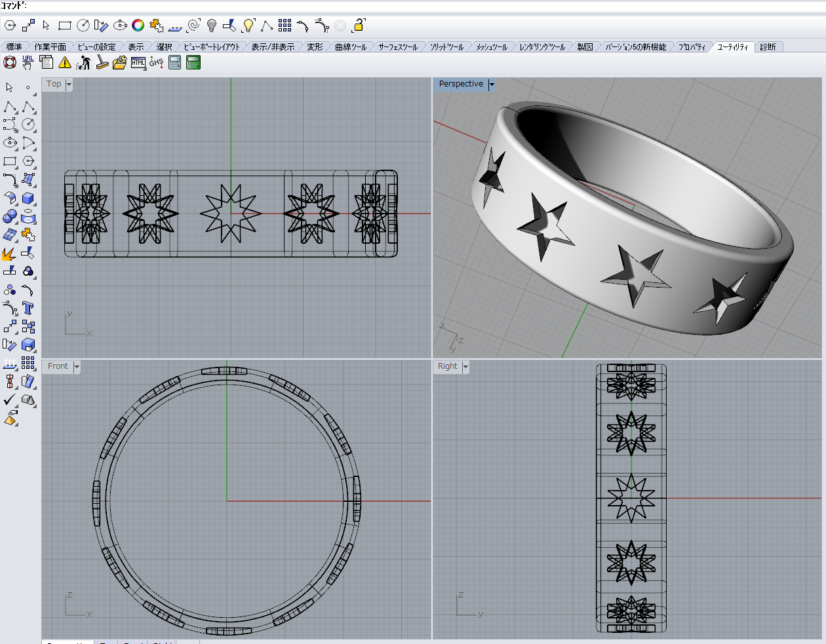
Task: Click the GHS icon
Action: tap(157, 62)
